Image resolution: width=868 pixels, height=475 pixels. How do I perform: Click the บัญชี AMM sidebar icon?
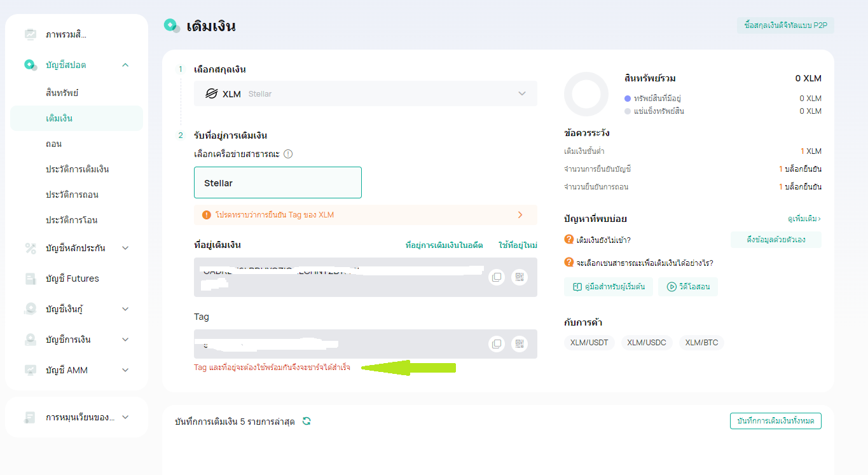[31, 370]
